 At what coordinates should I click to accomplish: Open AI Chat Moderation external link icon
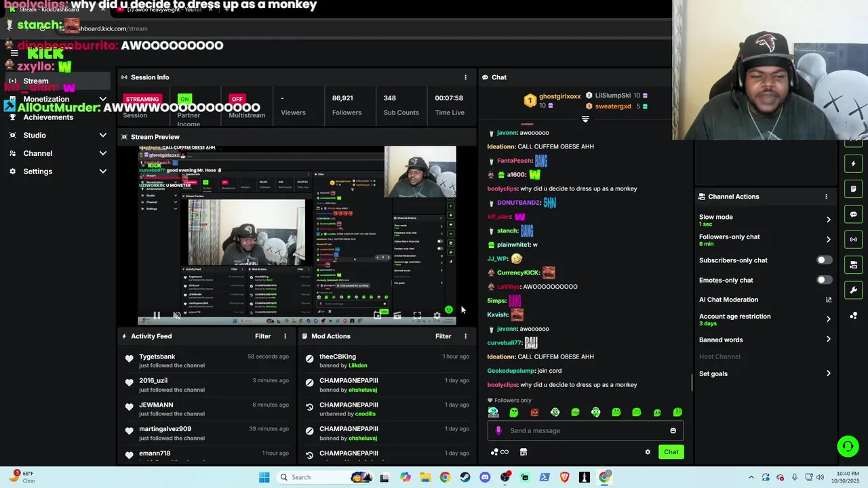click(828, 300)
